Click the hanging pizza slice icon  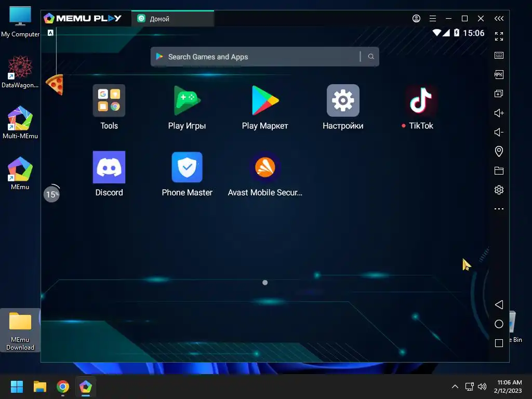(x=55, y=85)
